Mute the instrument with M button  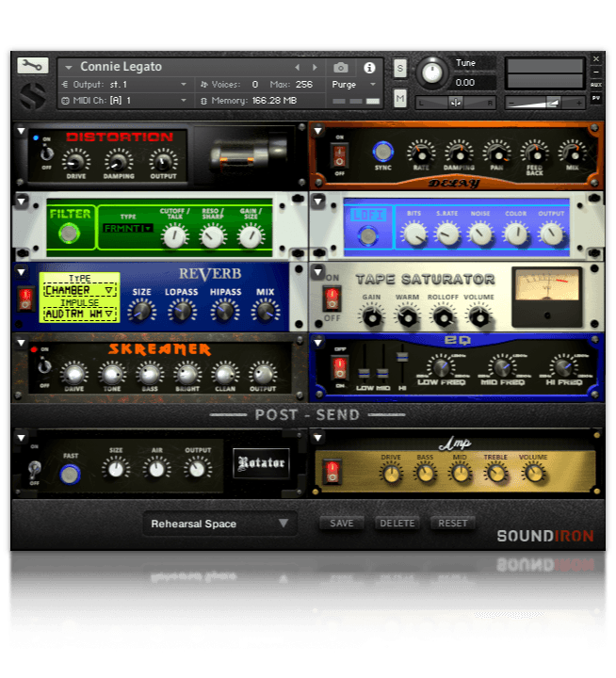click(x=400, y=99)
